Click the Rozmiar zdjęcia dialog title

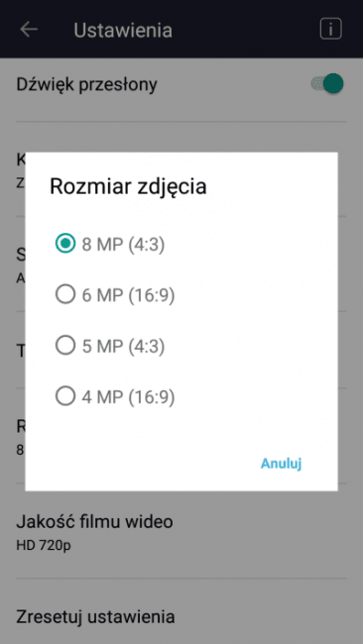128,187
